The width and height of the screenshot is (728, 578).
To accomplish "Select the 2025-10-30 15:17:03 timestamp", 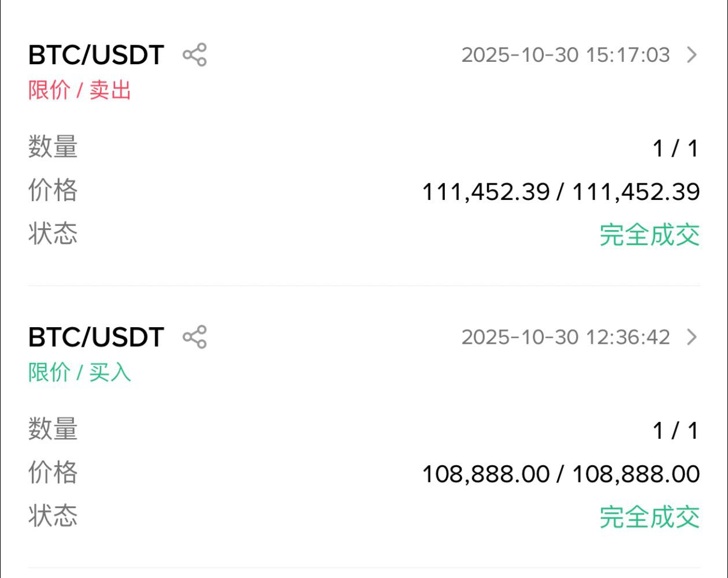I will (565, 55).
